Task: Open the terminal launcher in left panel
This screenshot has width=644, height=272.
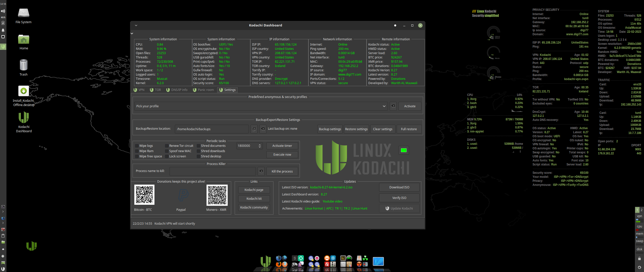Action: click(3, 207)
